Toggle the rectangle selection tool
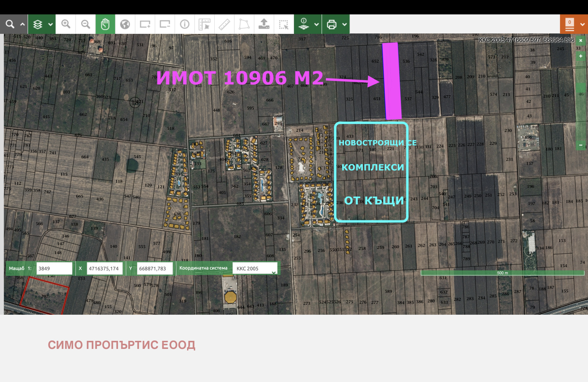Screen dimensions: 588x382 [284, 24]
